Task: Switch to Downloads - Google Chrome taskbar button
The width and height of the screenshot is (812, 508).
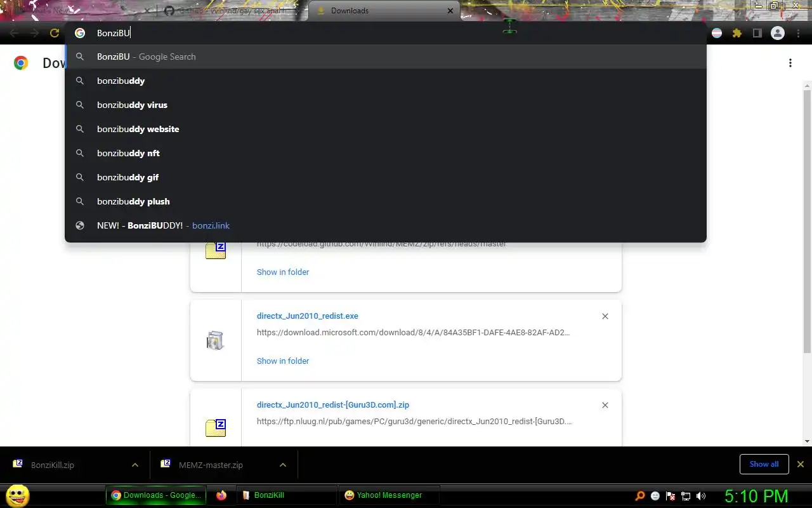Action: pyautogui.click(x=157, y=495)
